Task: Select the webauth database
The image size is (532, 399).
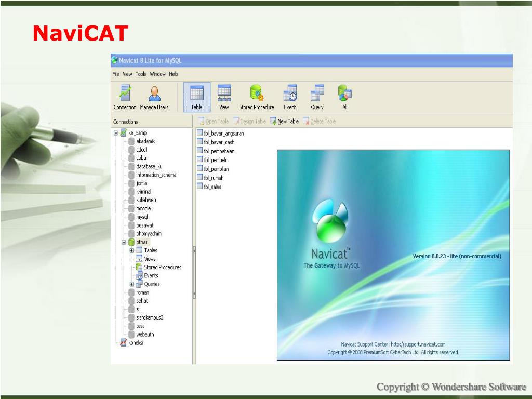Action: (x=145, y=334)
